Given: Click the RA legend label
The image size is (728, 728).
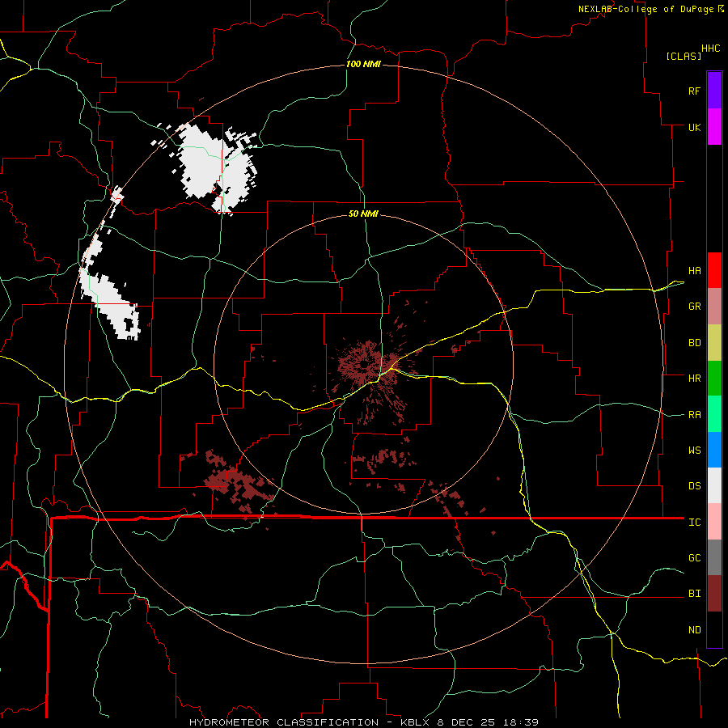Looking at the screenshot, I should pyautogui.click(x=694, y=415).
